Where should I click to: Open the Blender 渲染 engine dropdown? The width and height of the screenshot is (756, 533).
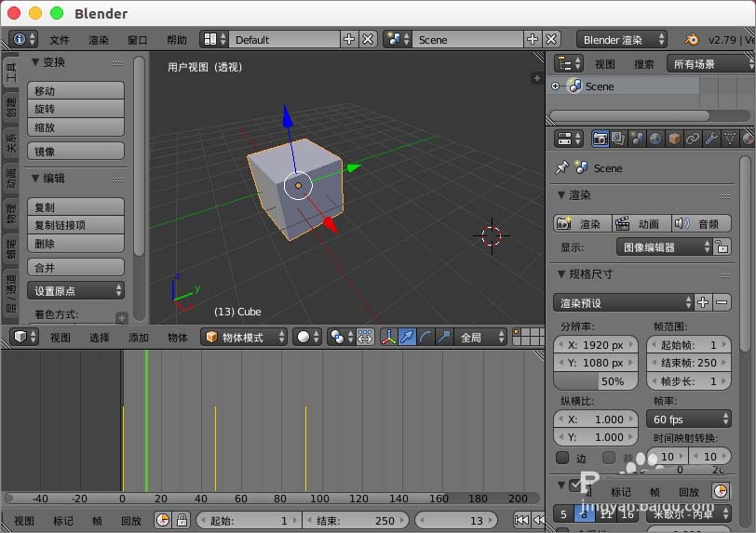622,39
